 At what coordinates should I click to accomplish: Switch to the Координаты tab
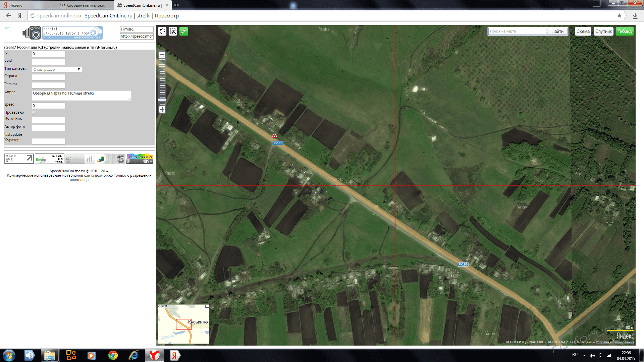pos(86,5)
